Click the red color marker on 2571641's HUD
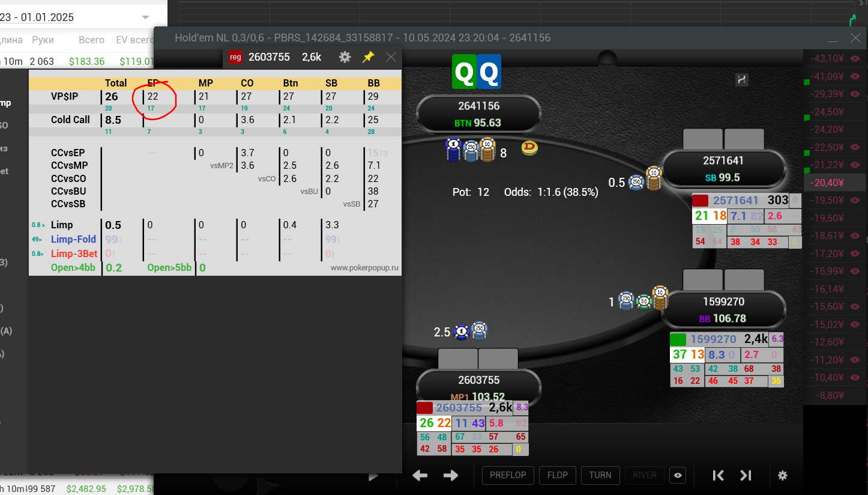The height and width of the screenshot is (495, 868). (701, 201)
